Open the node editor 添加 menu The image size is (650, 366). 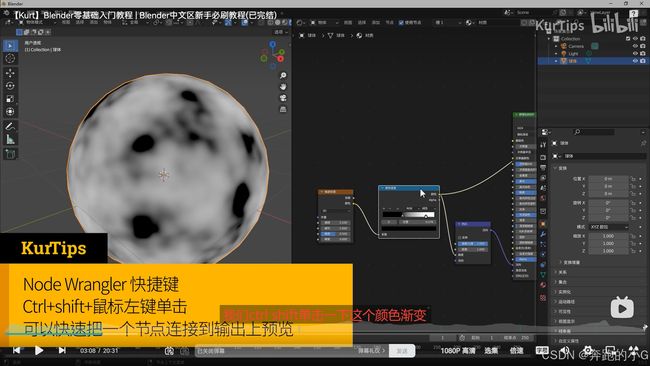(376, 22)
